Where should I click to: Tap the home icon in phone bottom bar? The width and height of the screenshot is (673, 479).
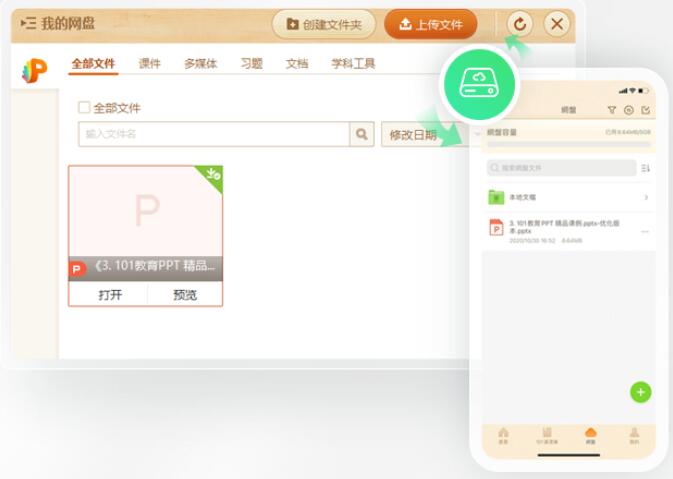(x=503, y=434)
